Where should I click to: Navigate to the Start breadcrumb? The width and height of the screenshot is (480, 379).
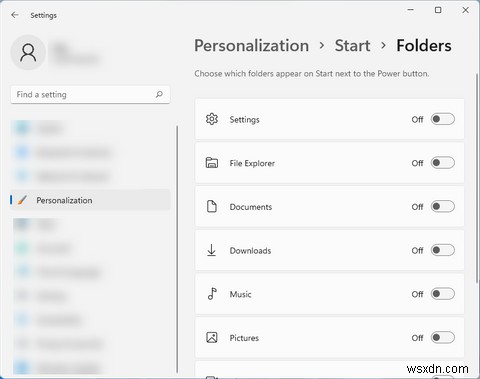(x=352, y=46)
